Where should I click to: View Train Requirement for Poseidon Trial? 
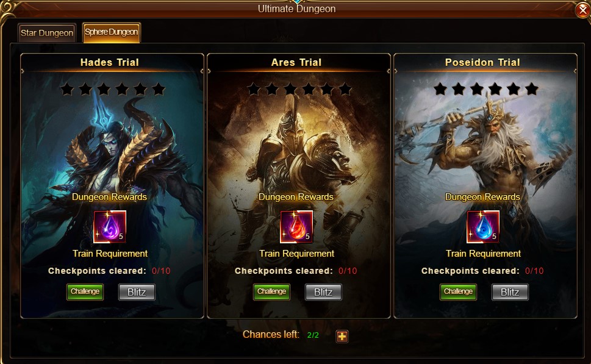pyautogui.click(x=483, y=254)
